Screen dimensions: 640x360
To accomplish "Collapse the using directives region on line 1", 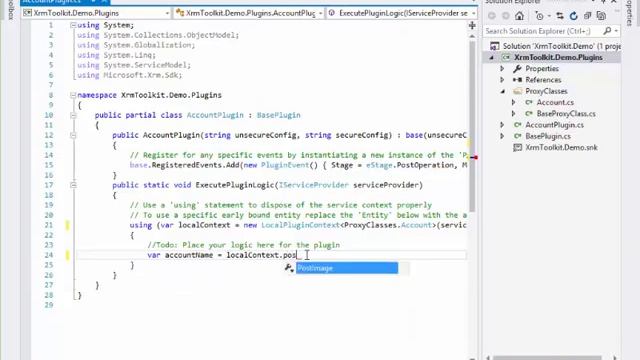I will click(x=73, y=25).
